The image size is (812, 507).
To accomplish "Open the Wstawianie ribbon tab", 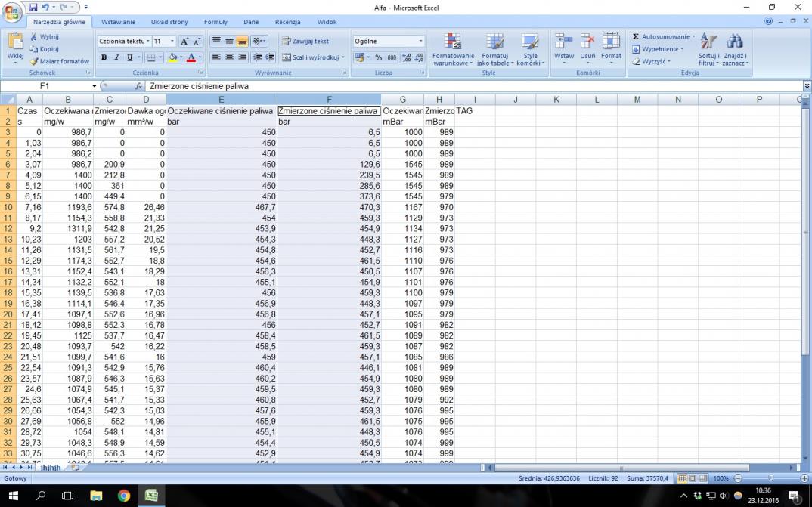I will 118,22.
